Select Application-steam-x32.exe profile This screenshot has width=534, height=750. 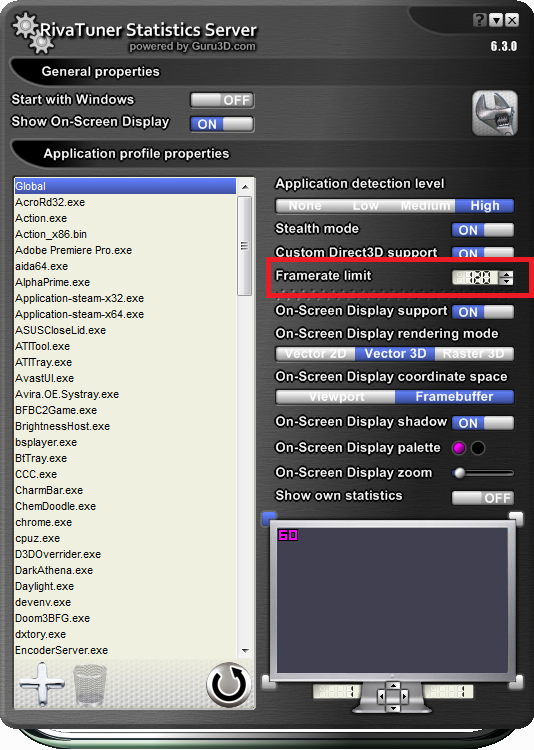click(x=125, y=298)
